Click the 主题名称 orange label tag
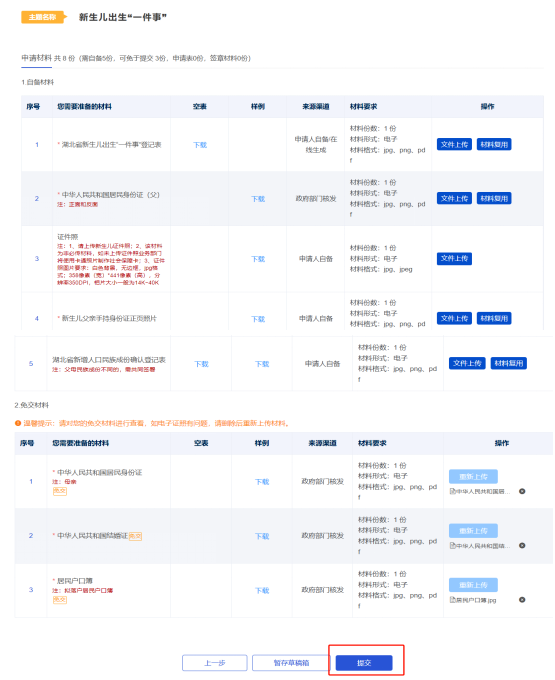 (x=43, y=17)
